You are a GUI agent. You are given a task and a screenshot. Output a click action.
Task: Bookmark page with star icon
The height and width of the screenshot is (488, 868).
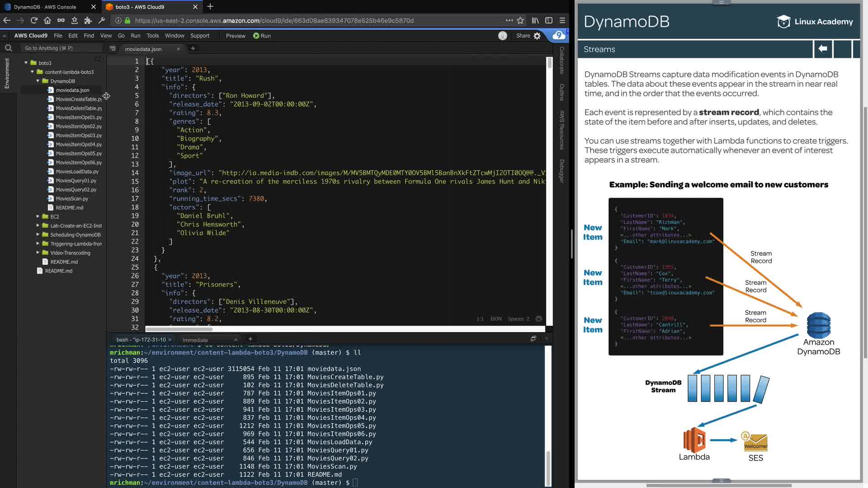pos(520,20)
